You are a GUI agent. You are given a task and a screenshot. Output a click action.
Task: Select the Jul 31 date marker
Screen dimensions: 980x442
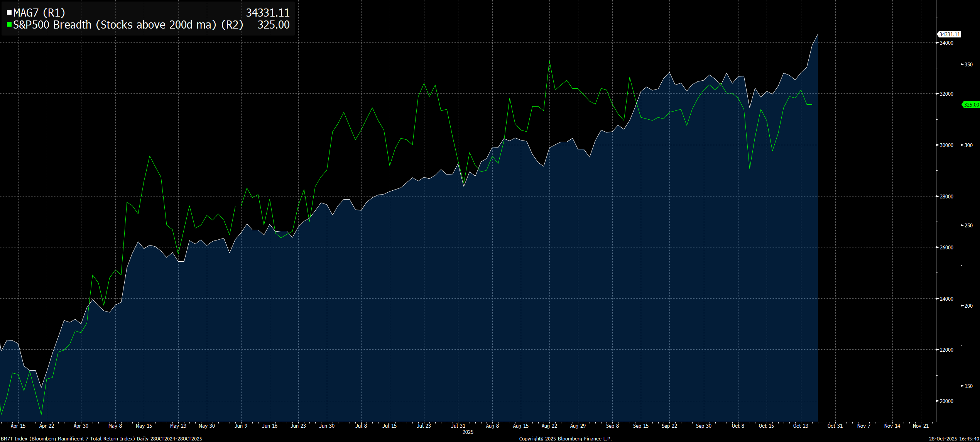(x=458, y=426)
